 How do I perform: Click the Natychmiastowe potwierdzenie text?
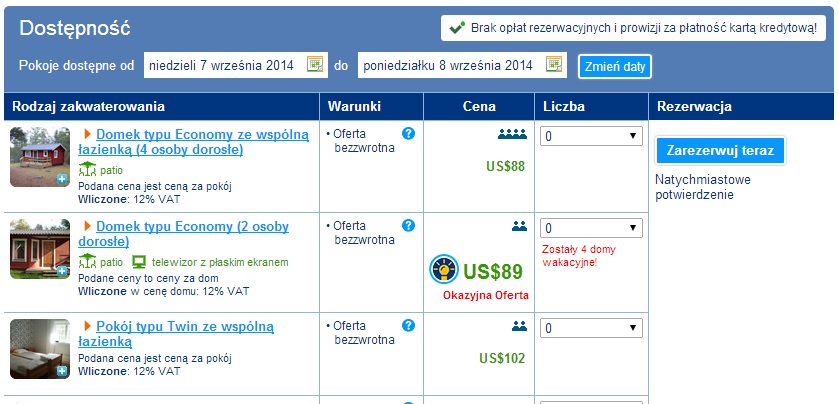(703, 187)
